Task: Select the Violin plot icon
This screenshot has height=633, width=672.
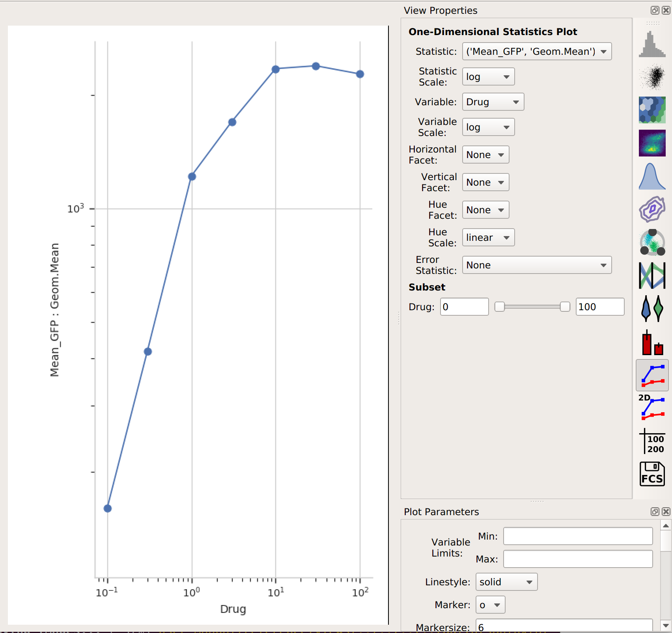Action: (x=652, y=309)
